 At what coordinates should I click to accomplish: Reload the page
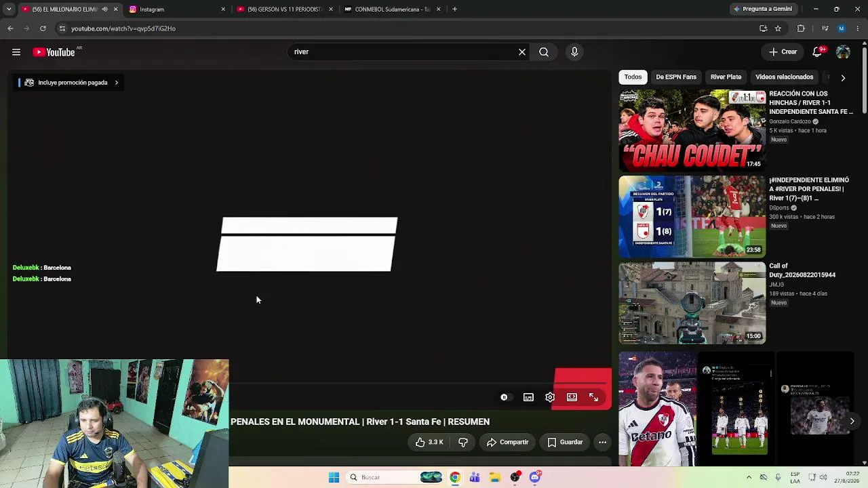tap(43, 28)
